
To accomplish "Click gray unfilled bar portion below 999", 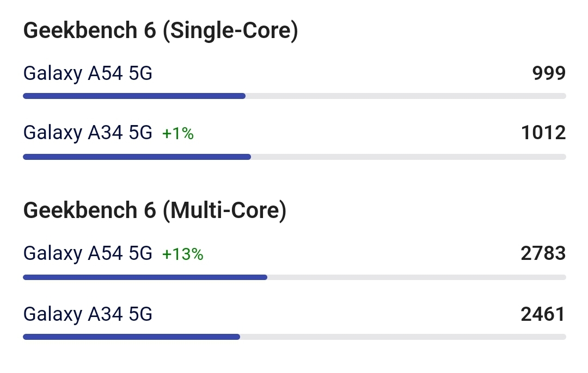I will pos(406,96).
